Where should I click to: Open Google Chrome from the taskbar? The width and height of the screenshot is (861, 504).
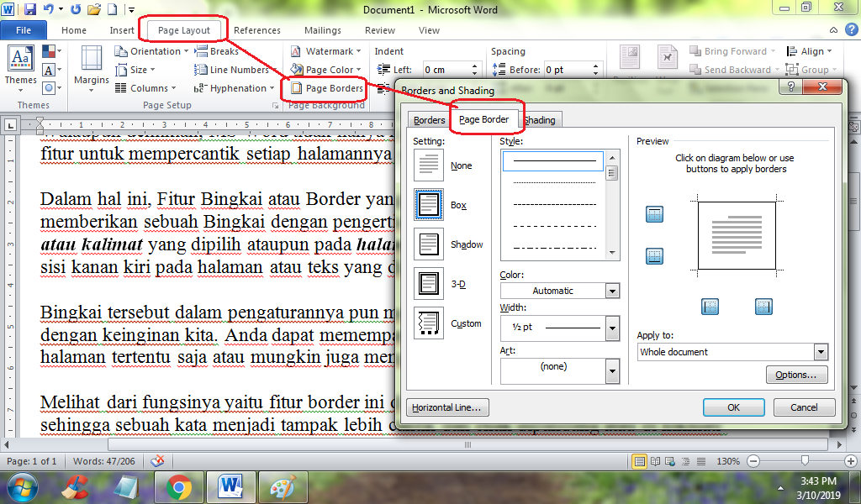click(179, 487)
